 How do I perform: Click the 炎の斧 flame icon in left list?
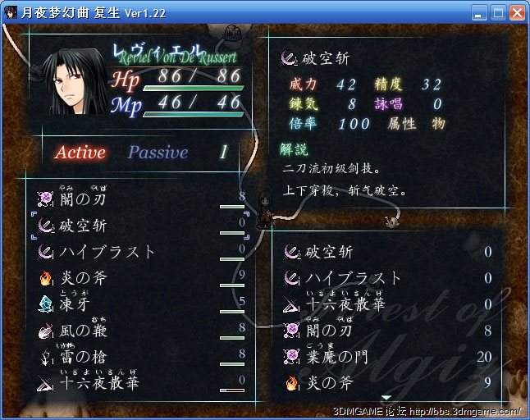pos(45,278)
